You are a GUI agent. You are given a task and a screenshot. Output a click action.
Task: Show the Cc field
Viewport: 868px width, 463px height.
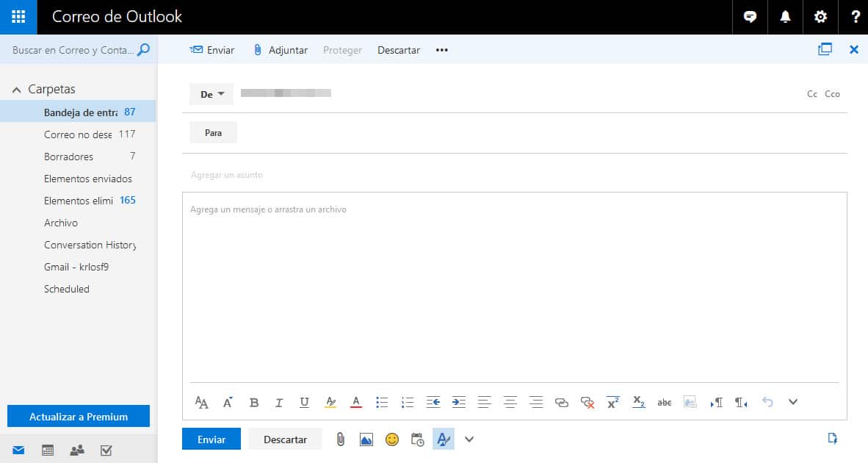click(x=811, y=94)
